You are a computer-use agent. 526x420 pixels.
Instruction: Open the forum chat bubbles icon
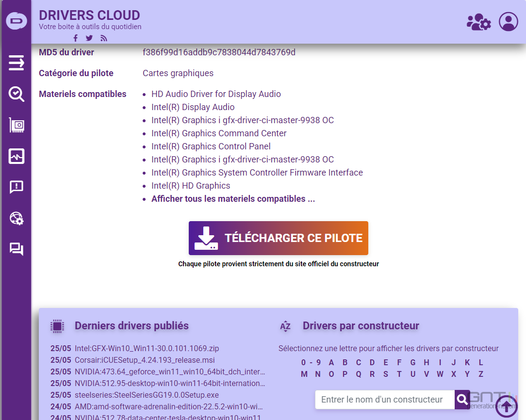point(16,249)
